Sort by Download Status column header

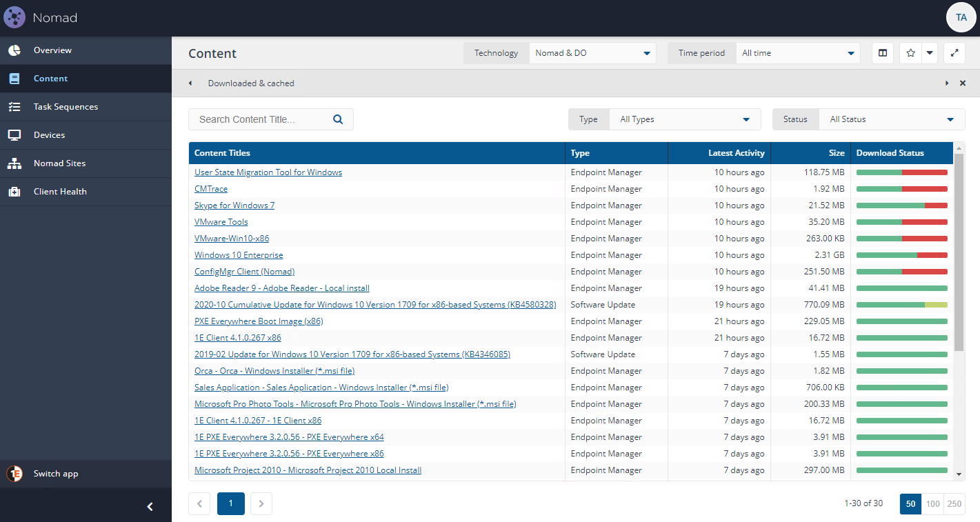pyautogui.click(x=902, y=153)
